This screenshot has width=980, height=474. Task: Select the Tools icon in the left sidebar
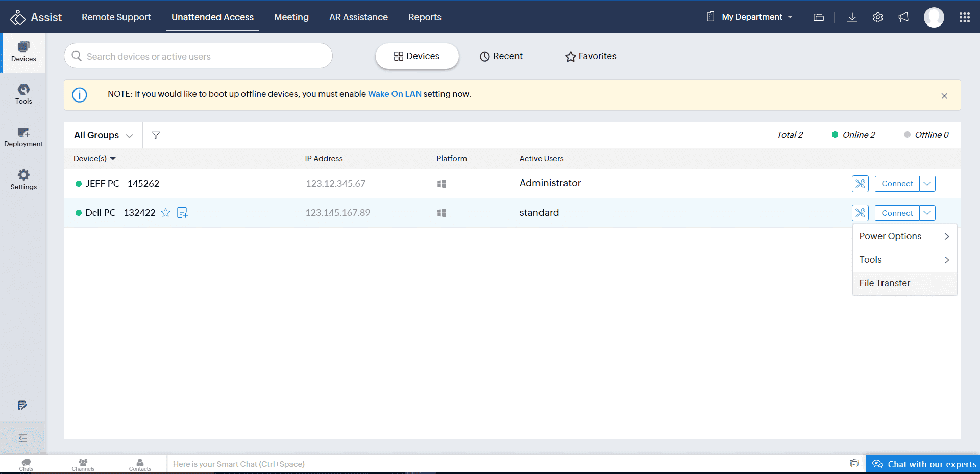(23, 94)
